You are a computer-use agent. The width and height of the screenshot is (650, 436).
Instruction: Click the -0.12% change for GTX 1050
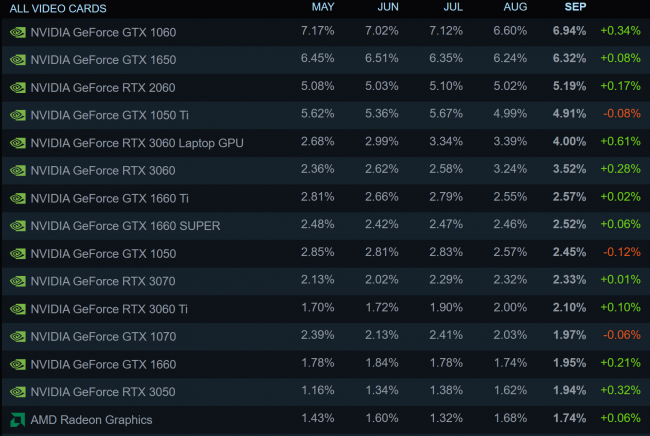point(622,252)
